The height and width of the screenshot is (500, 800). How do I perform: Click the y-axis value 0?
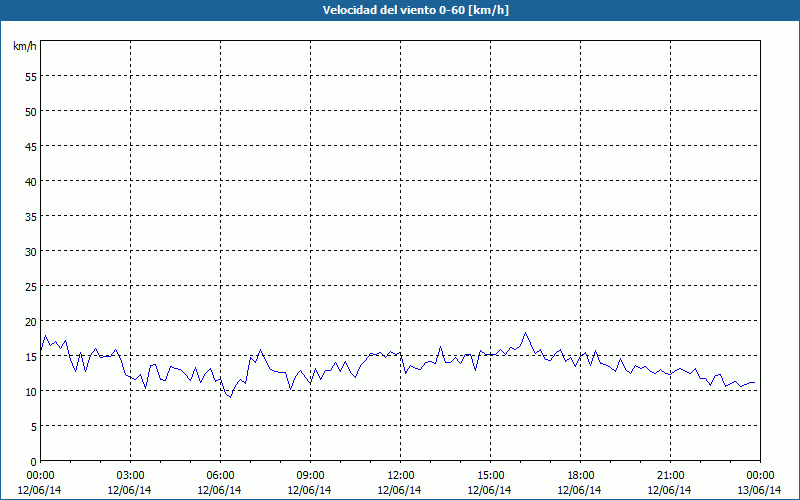pos(34,462)
